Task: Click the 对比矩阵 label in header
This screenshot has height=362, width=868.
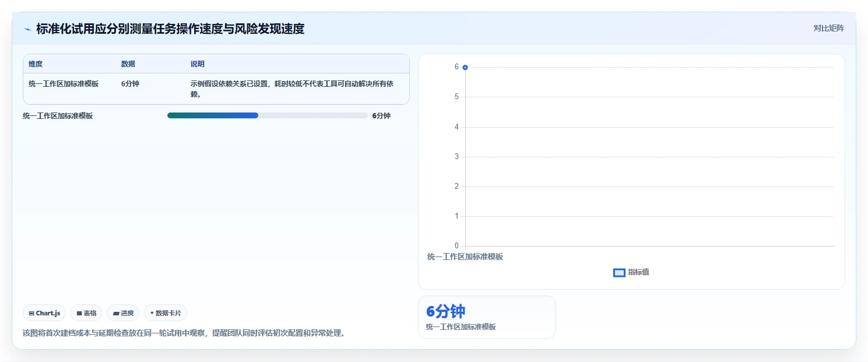Action: coord(828,28)
